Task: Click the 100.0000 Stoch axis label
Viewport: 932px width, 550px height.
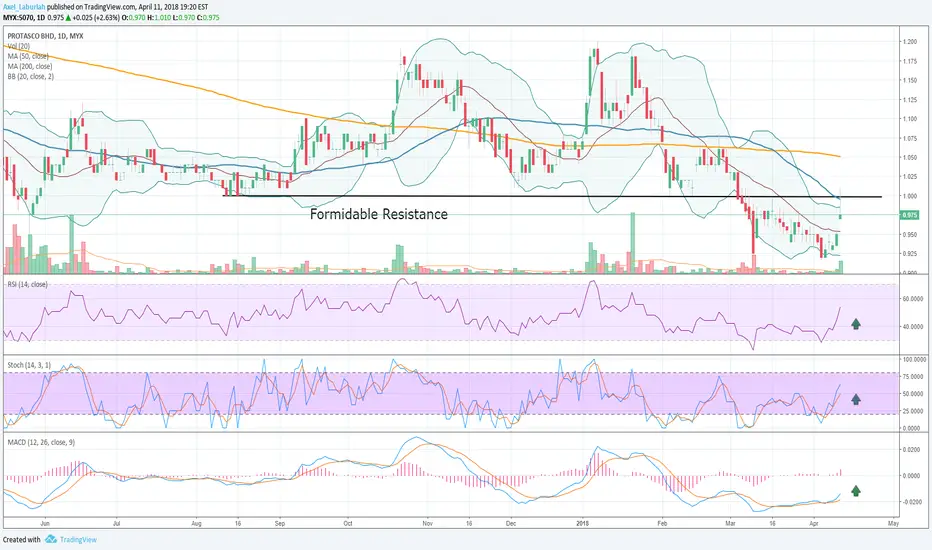Action: (x=915, y=360)
